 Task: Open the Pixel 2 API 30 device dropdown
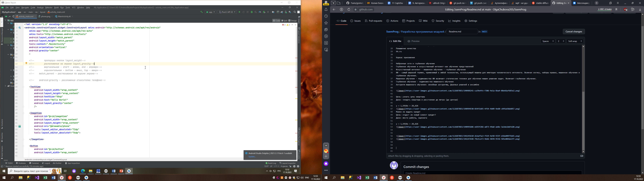click(227, 12)
